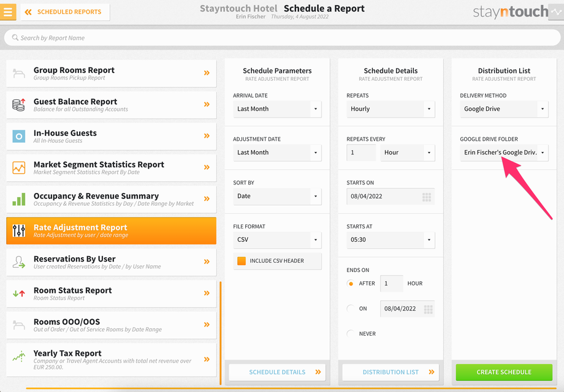Screen dimensions: 564x392
Task: Open Sort By dropdown
Action: click(x=277, y=196)
